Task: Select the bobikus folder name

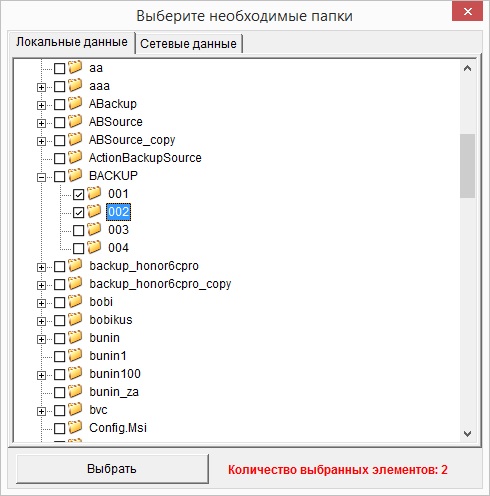Action: tap(111, 320)
